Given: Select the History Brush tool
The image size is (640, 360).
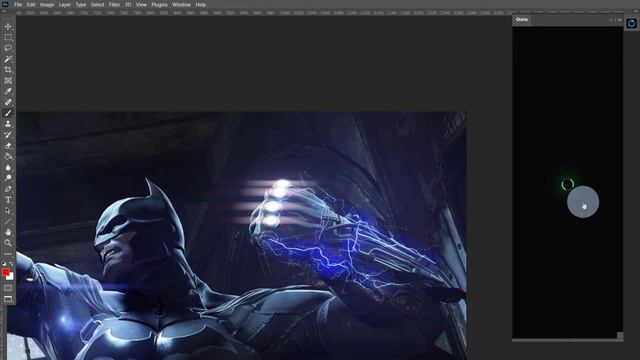Looking at the screenshot, I should click(8, 135).
